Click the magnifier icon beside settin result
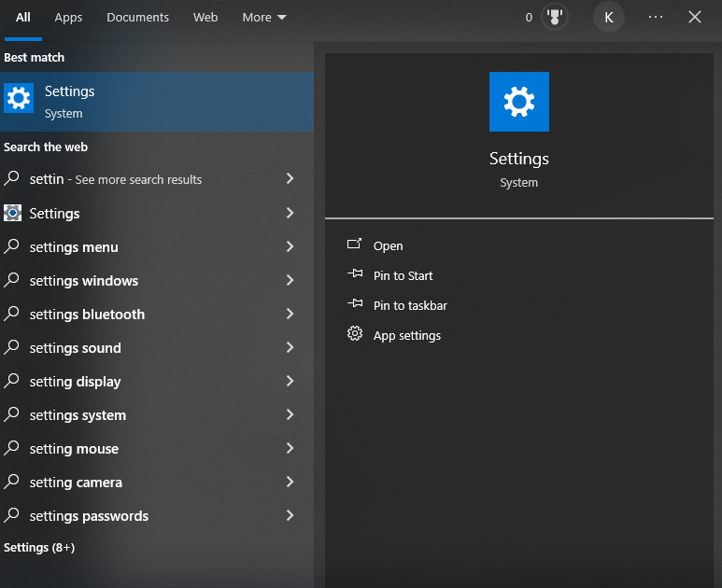Screen dimensions: 722x588 tap(11, 178)
